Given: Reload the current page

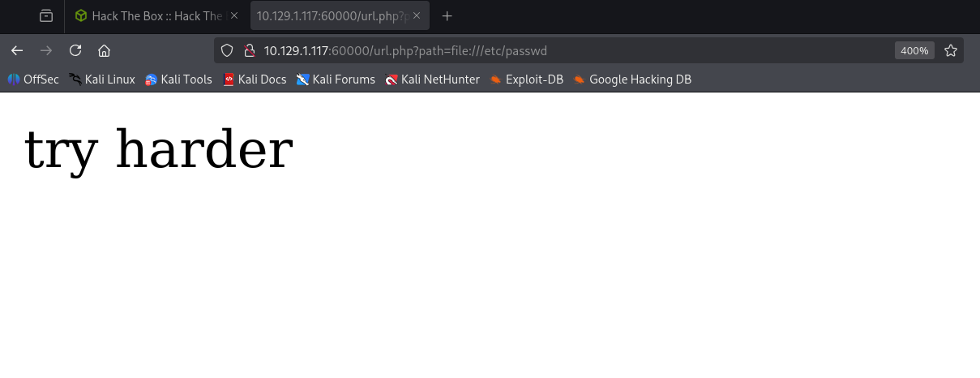Looking at the screenshot, I should click(x=75, y=50).
